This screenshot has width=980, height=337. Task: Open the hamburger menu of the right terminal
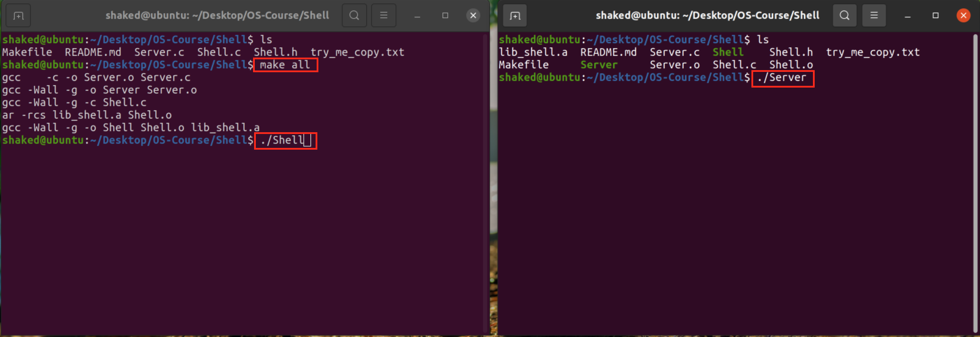(873, 15)
